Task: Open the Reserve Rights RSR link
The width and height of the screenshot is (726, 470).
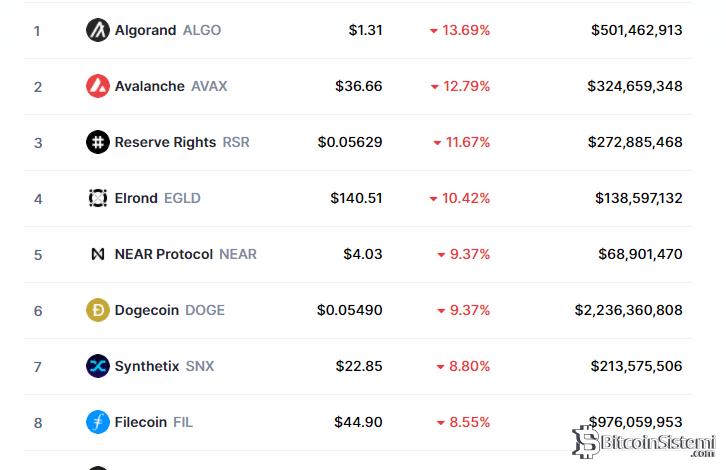Action: tap(165, 142)
